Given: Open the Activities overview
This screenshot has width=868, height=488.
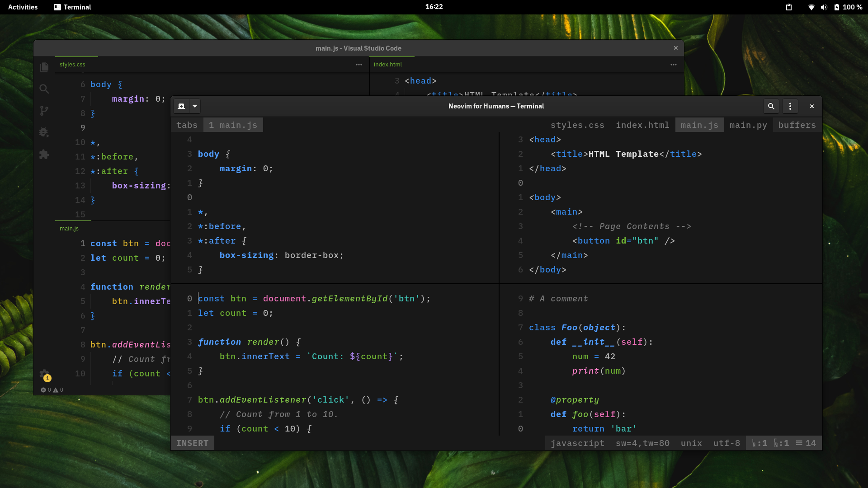Looking at the screenshot, I should 23,7.
